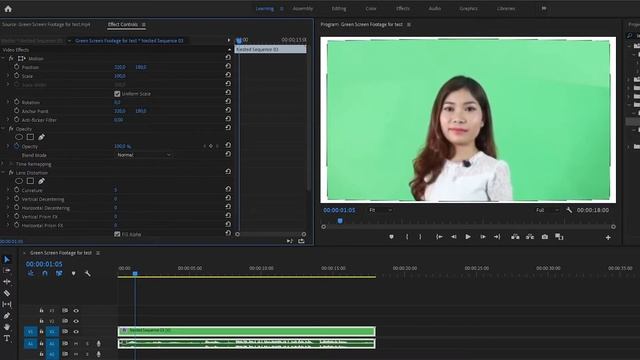Open Blend Mode Normal dropdown
640x360 pixels.
tap(143, 155)
